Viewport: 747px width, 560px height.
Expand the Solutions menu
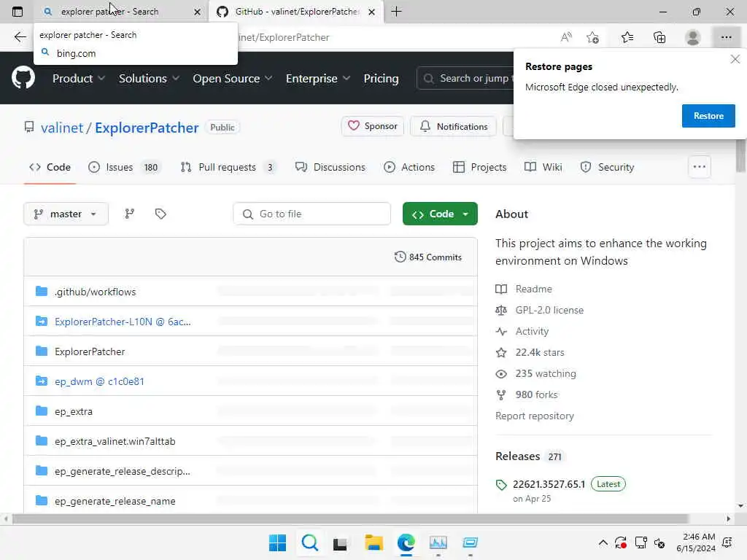149,78
